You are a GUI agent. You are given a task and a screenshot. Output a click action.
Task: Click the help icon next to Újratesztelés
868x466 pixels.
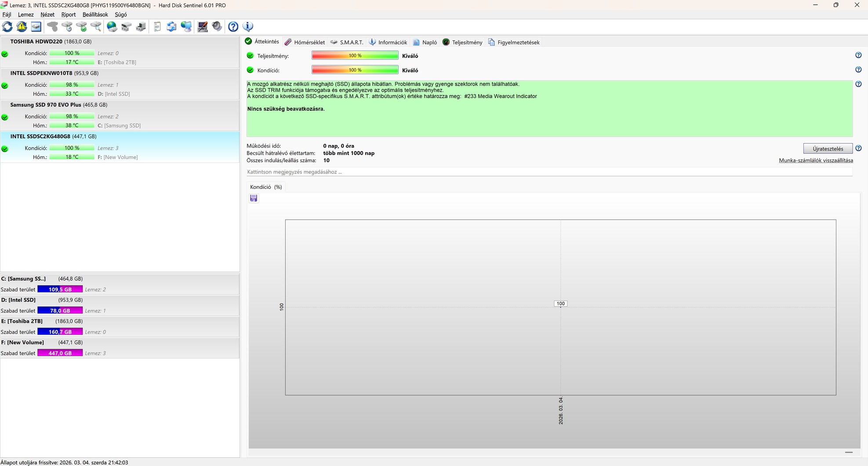pyautogui.click(x=858, y=148)
